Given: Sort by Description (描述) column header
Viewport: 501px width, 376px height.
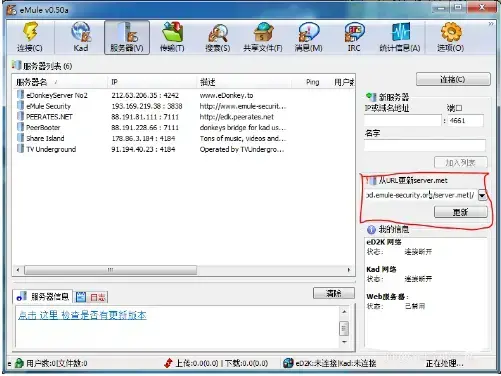Looking at the screenshot, I should [244, 82].
